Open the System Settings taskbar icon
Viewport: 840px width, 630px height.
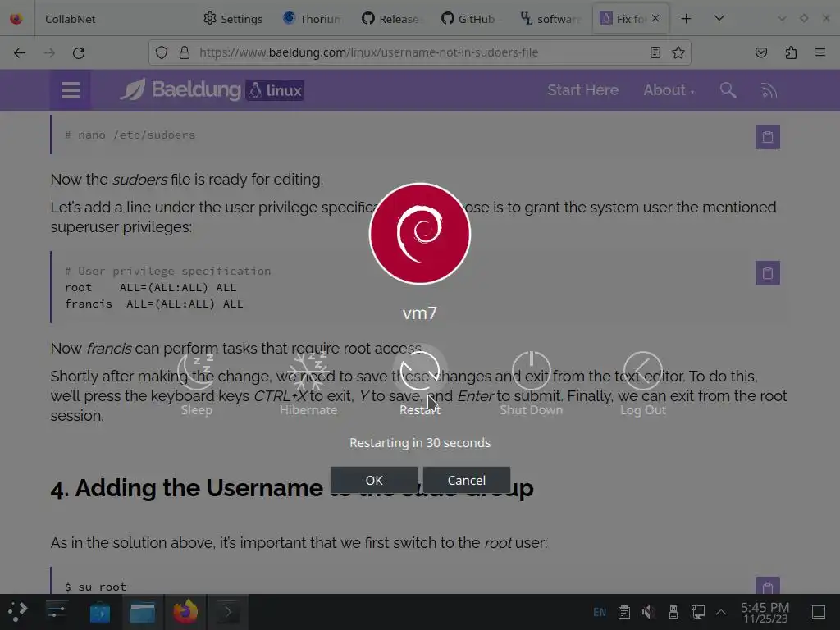57,612
